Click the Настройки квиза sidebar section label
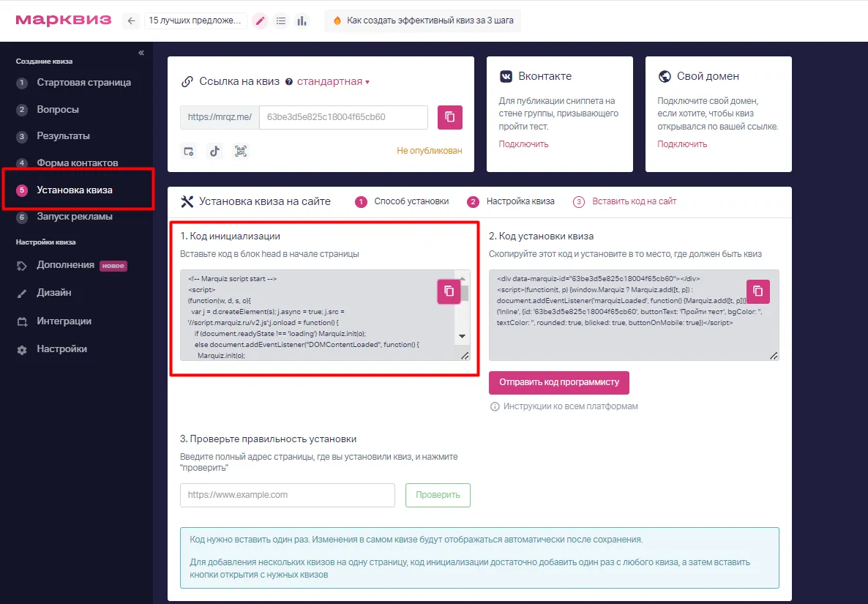 click(x=46, y=242)
